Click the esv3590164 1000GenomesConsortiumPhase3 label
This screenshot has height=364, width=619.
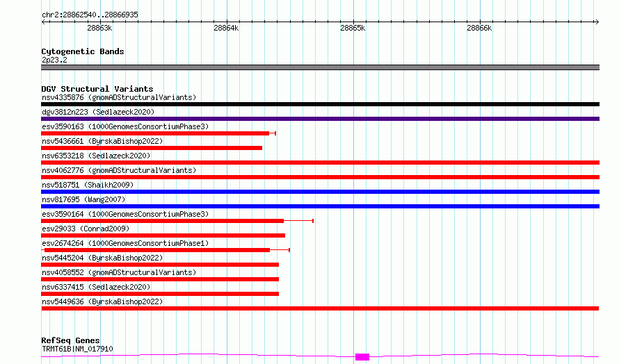tap(125, 214)
